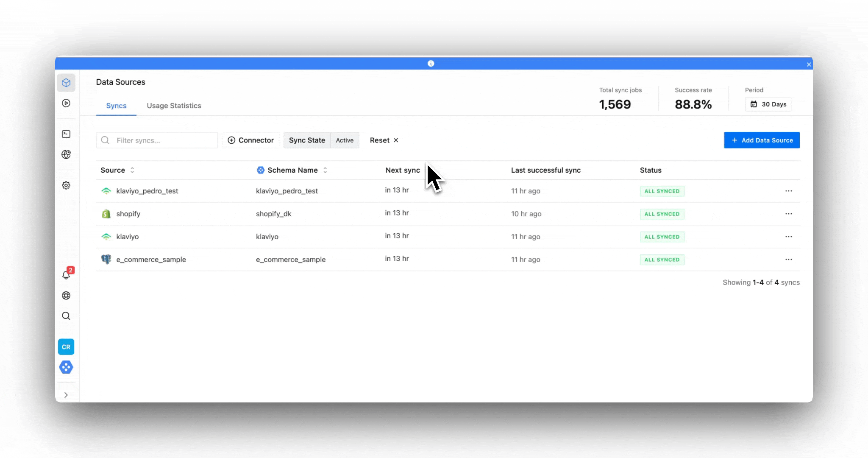Open the Connector filter button
Viewport: 868px width, 458px height.
pos(250,140)
